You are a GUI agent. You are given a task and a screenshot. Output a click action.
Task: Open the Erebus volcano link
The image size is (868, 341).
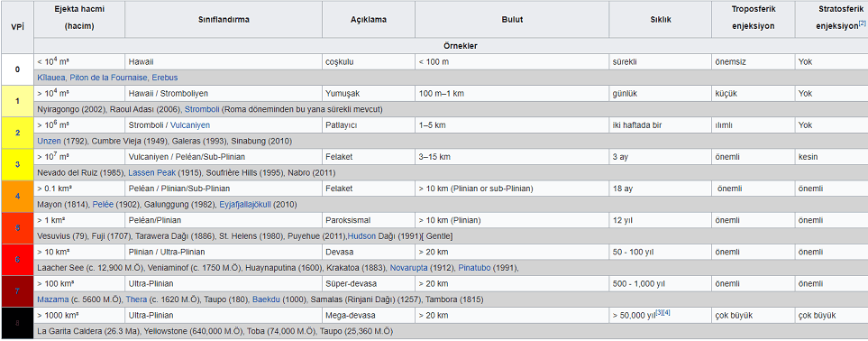(165, 78)
